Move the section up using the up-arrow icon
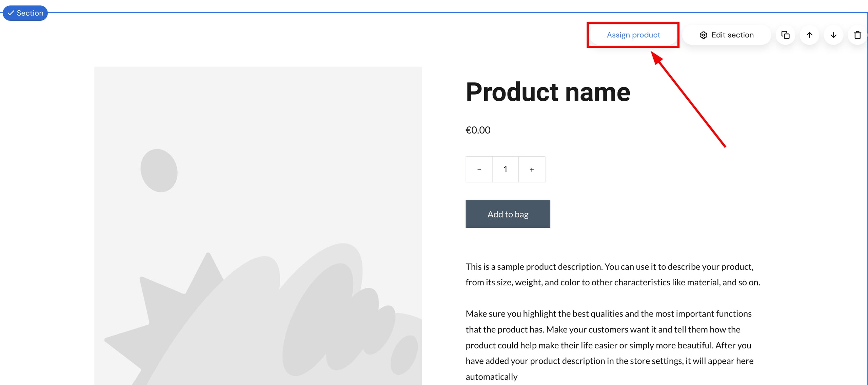Viewport: 868px width, 385px height. coord(809,35)
